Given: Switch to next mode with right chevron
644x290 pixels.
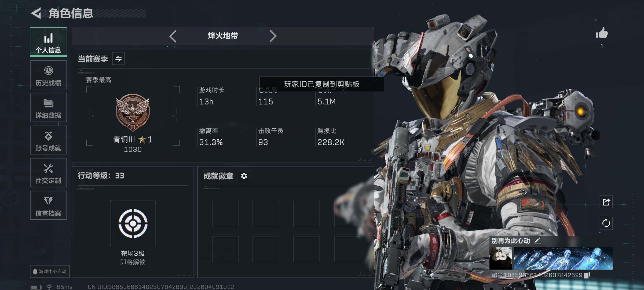Looking at the screenshot, I should [273, 36].
